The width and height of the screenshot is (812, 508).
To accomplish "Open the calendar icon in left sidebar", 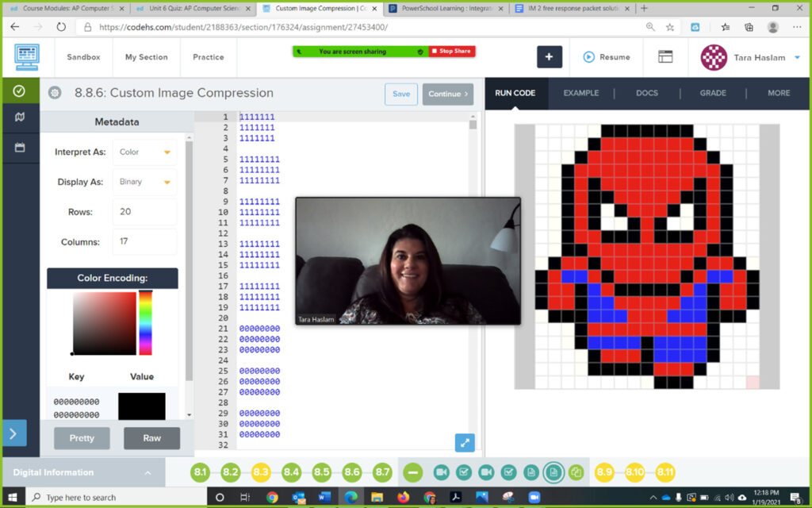I will coord(19,148).
